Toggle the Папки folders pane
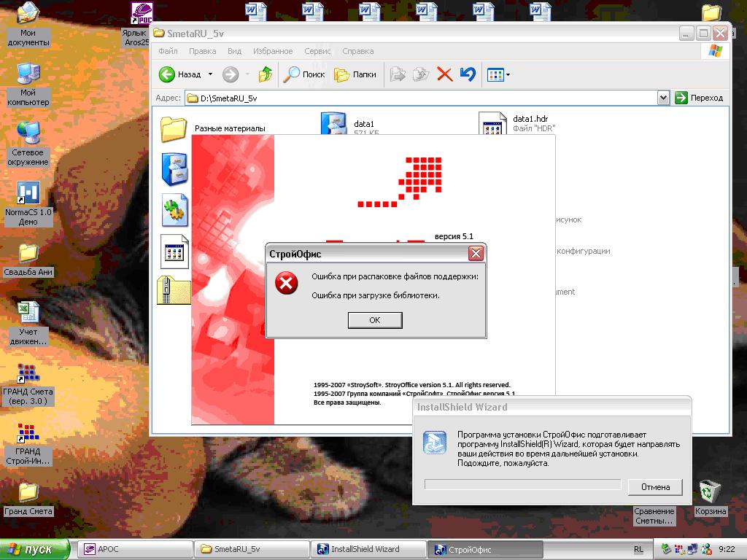The height and width of the screenshot is (560, 747). [355, 74]
